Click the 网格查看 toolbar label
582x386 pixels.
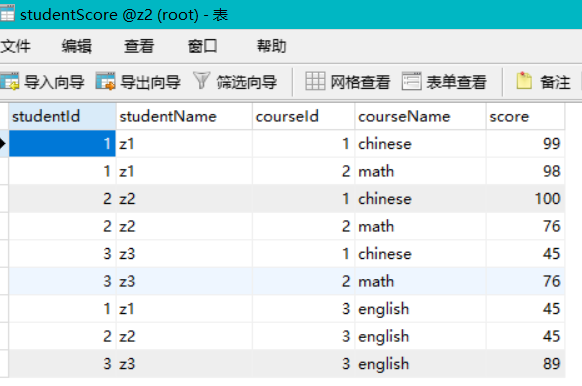[x=360, y=82]
